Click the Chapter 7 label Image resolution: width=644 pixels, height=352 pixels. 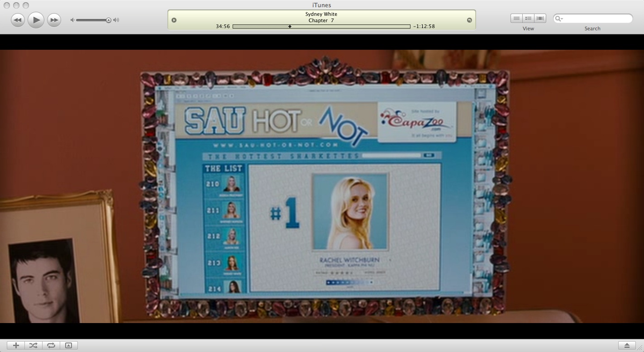pyautogui.click(x=321, y=20)
